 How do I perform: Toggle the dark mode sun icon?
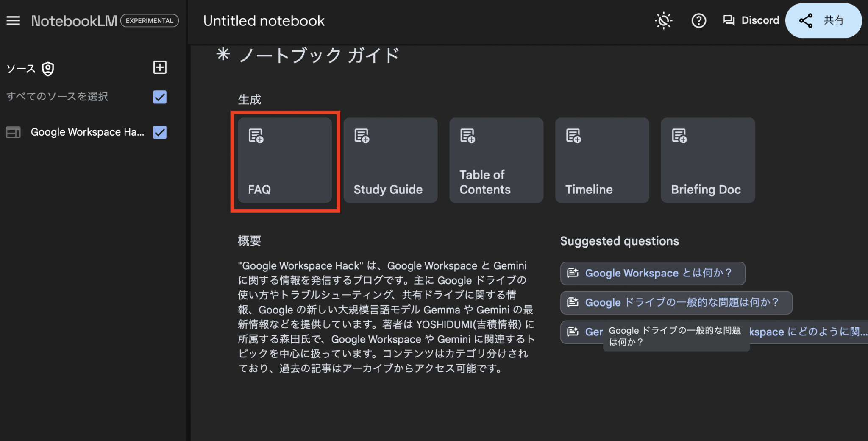663,20
